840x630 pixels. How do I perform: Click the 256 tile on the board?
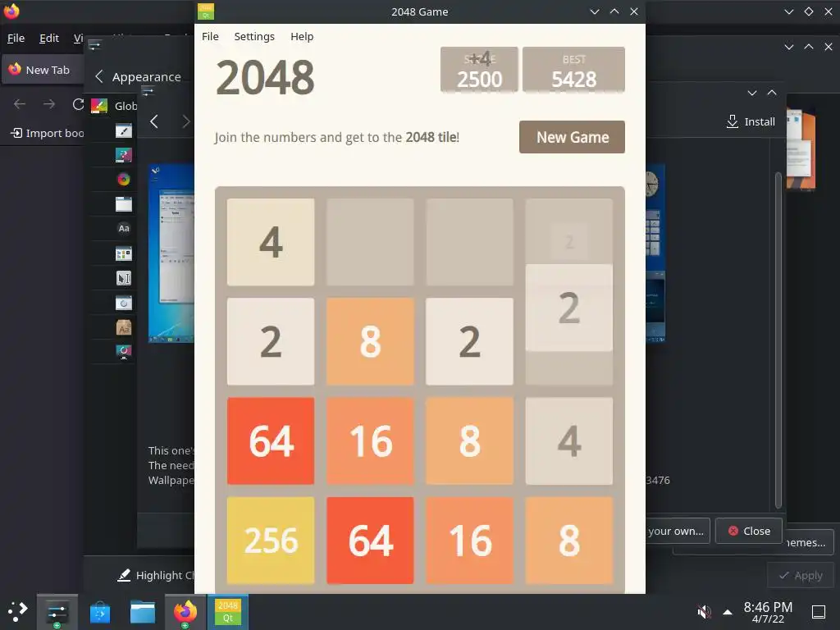point(271,540)
